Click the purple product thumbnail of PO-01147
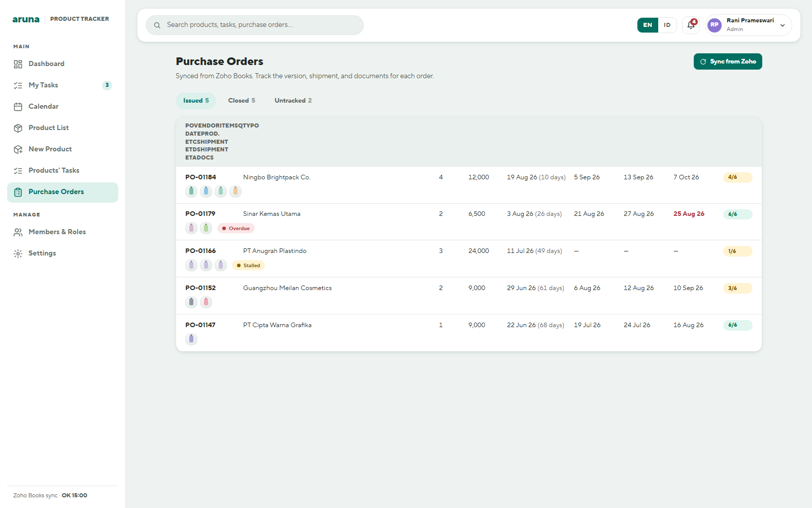 pos(191,339)
